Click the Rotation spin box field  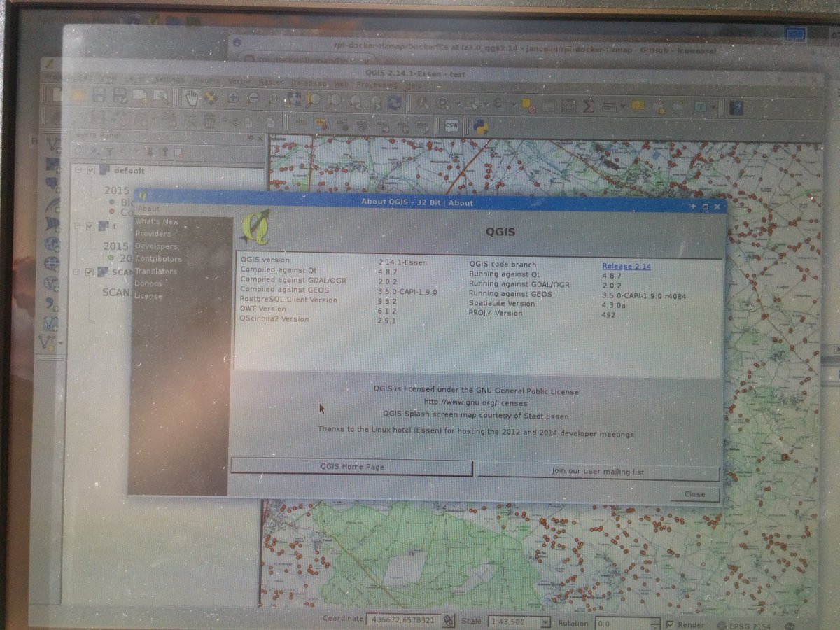[627, 623]
